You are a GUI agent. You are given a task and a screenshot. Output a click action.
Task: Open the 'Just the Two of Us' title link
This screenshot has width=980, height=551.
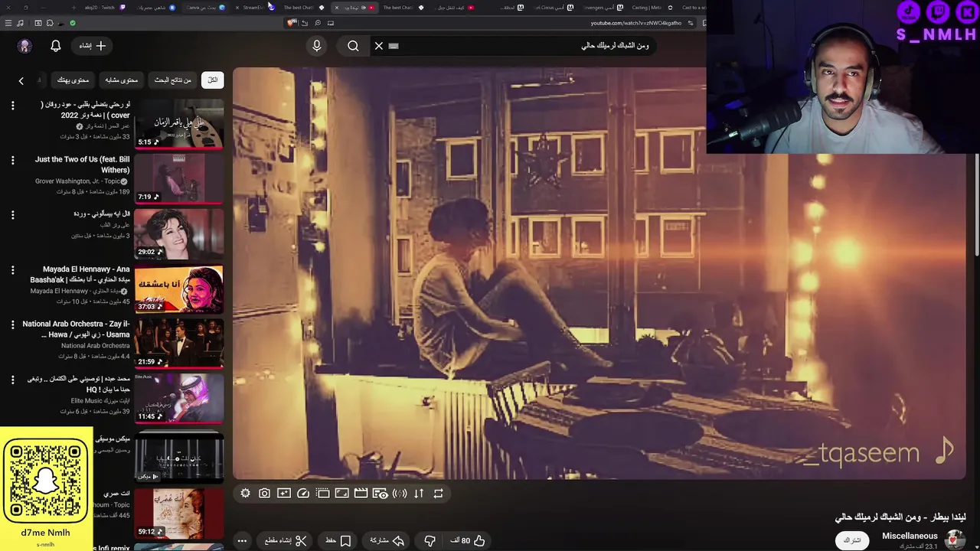pyautogui.click(x=83, y=165)
